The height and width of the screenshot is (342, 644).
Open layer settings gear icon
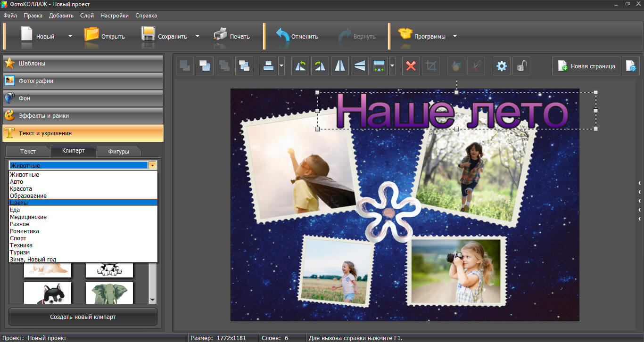pos(502,66)
